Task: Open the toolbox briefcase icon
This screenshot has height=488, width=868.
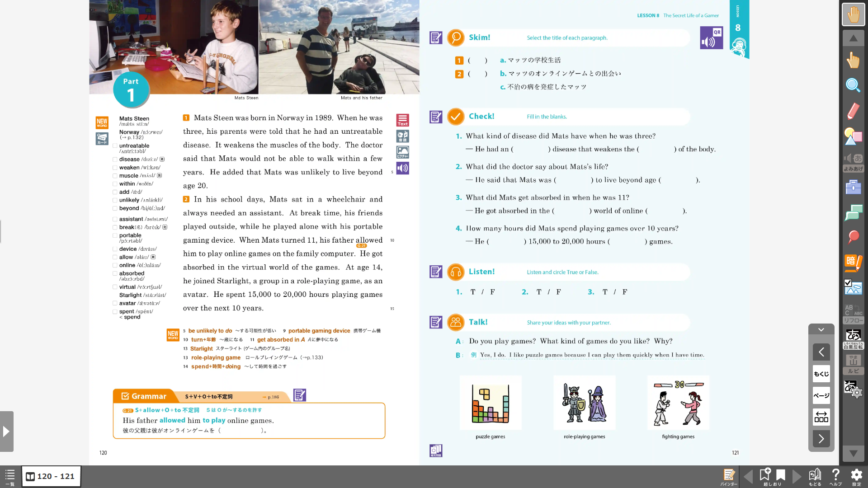Action: coord(853,187)
